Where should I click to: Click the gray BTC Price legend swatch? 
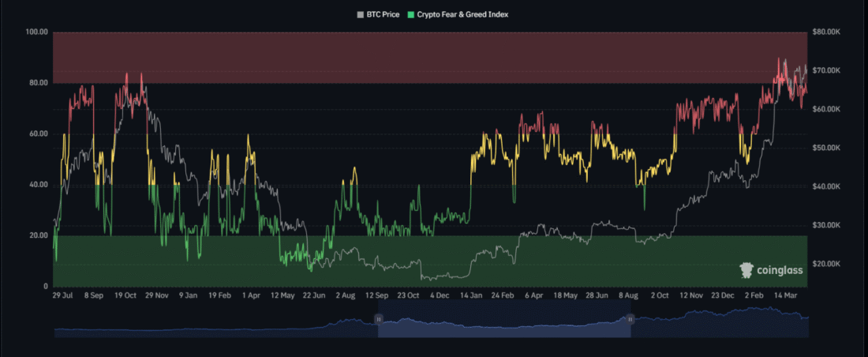[x=361, y=15]
